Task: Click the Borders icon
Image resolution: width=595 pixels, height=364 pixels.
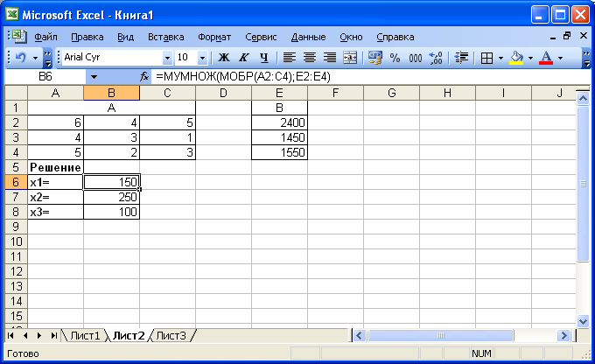Action: pyautogui.click(x=486, y=58)
